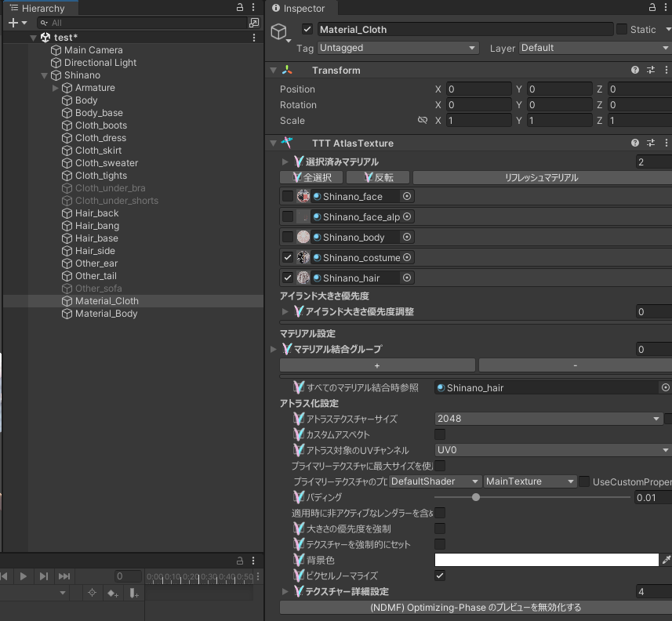The image size is (672, 621).
Task: Expand the テクスチャー詳細設定 foldout
Action: (x=285, y=591)
